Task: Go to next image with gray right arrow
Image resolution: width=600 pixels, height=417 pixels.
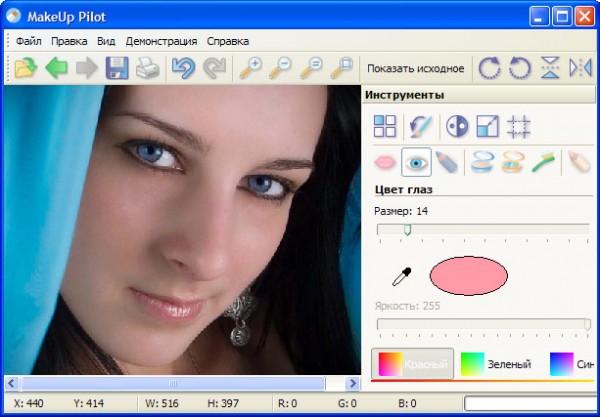Action: point(86,68)
